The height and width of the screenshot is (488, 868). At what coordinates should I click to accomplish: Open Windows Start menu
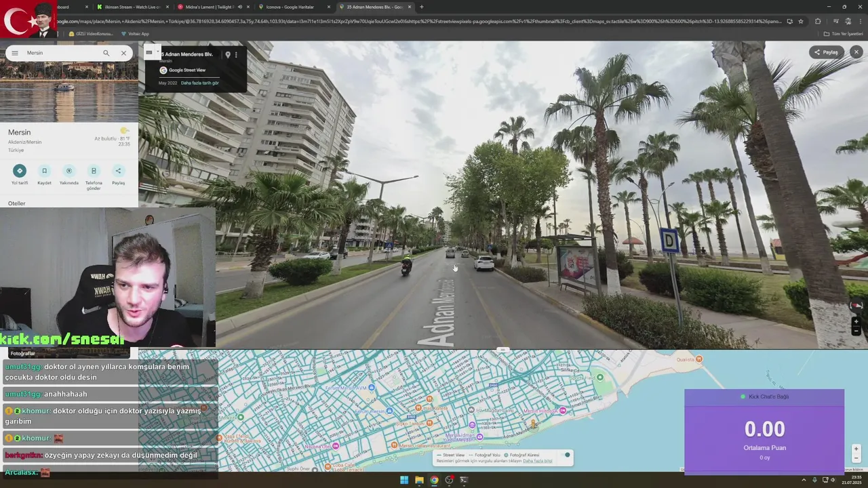[x=404, y=480]
